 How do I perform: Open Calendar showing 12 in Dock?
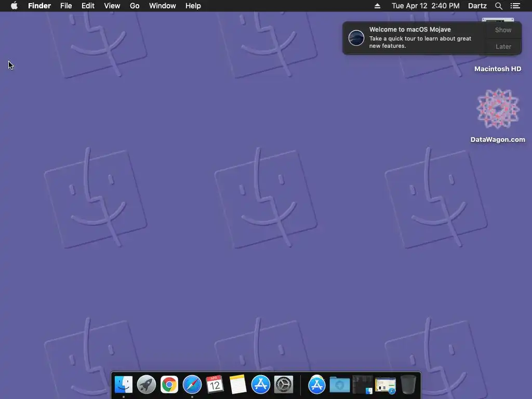pyautogui.click(x=215, y=384)
